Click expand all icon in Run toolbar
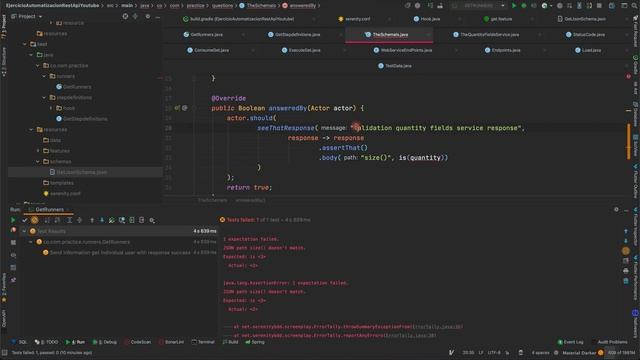The width and height of the screenshot is (640, 360). point(69,220)
